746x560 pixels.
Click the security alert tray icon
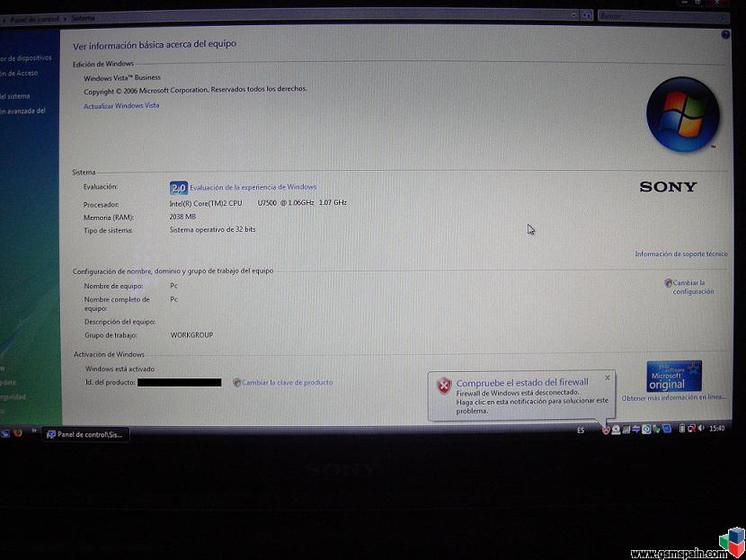606,430
